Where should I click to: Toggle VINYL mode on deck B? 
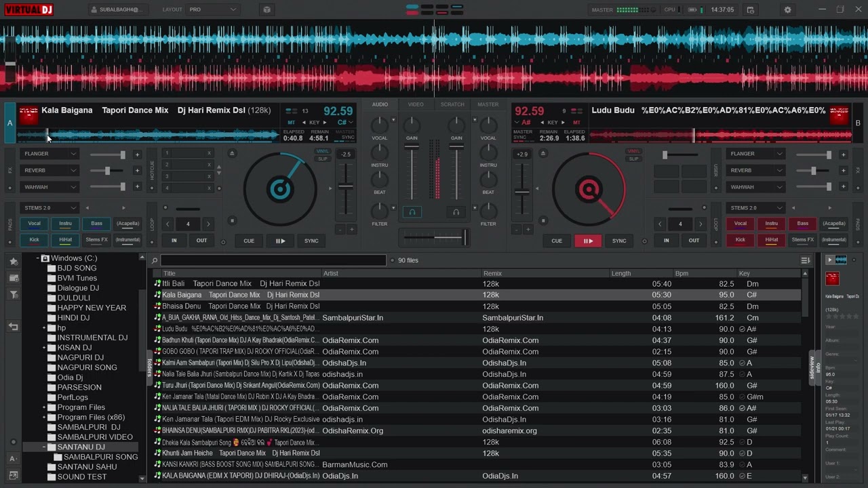[633, 151]
